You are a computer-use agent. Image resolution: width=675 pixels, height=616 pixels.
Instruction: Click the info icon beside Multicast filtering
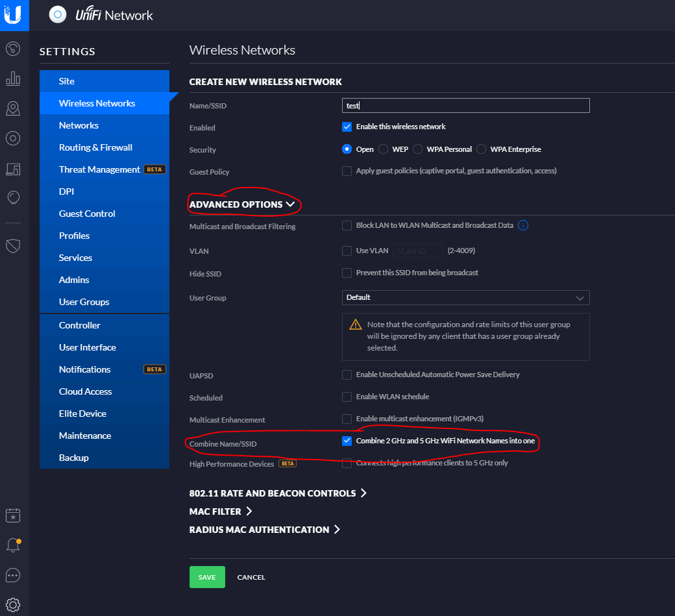pyautogui.click(x=523, y=226)
